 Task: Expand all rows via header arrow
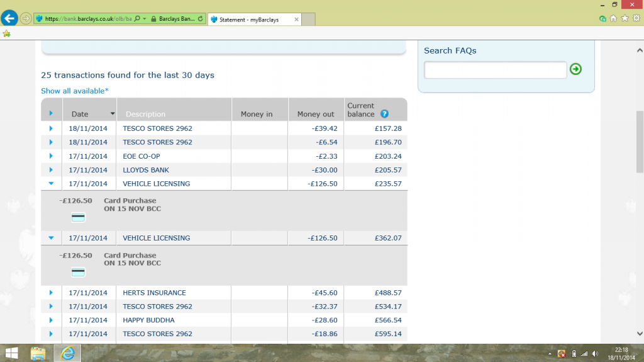[x=51, y=113]
